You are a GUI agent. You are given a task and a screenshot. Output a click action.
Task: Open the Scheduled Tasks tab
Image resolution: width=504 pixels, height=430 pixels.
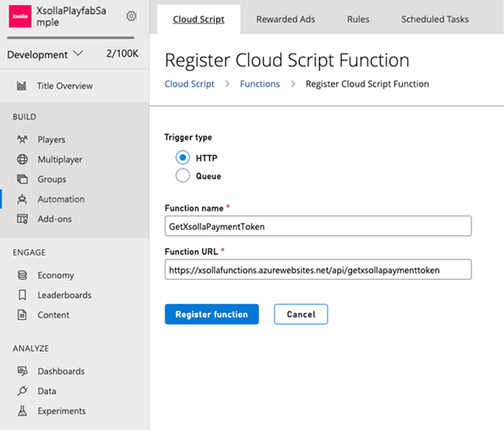(435, 19)
